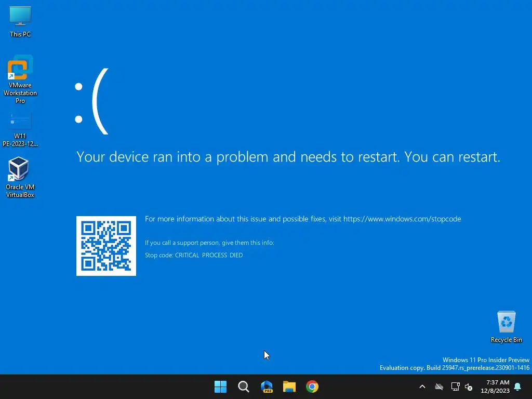Click the QR code image

pos(106,246)
